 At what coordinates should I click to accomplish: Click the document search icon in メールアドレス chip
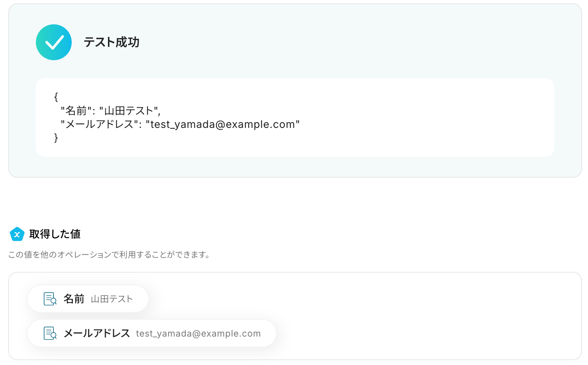pos(50,333)
